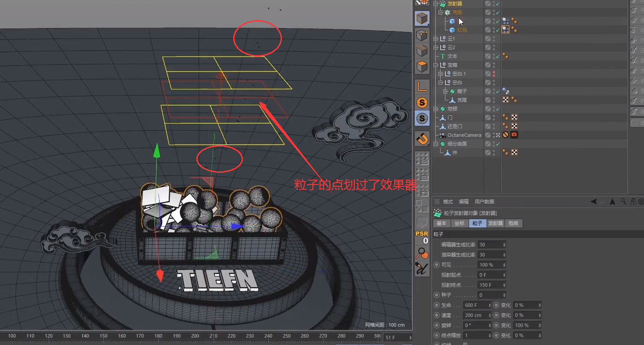
Task: Toggle enable checkmark for 文本
Action: [x=498, y=56]
